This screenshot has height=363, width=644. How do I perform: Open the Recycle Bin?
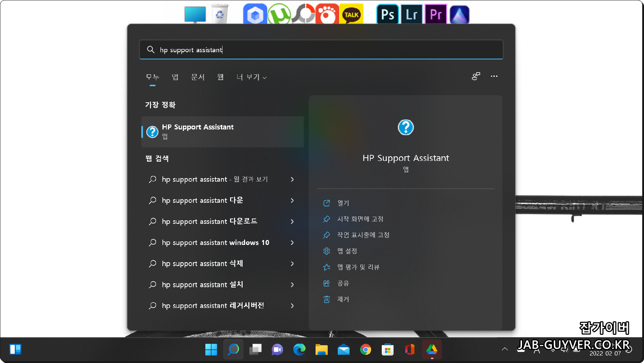coord(220,13)
